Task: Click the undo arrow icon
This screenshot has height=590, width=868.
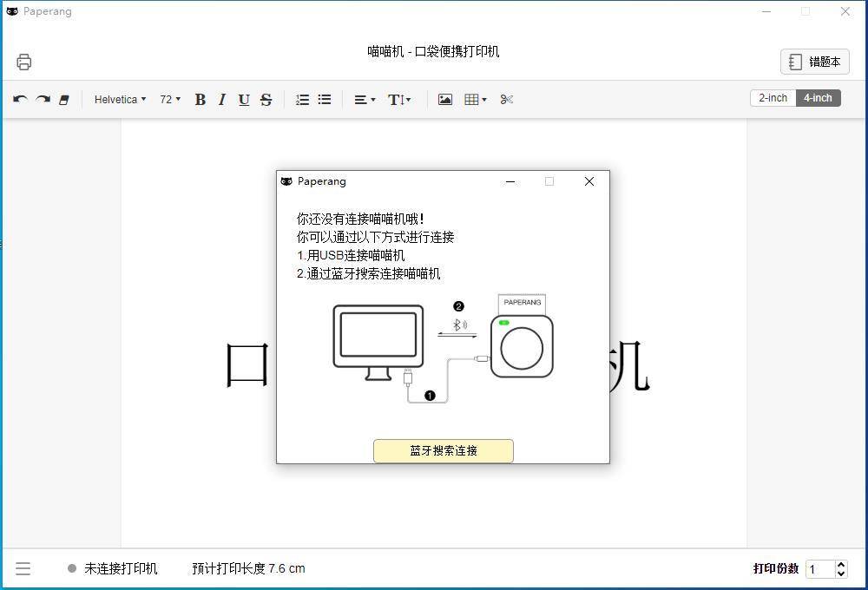Action: click(x=19, y=99)
